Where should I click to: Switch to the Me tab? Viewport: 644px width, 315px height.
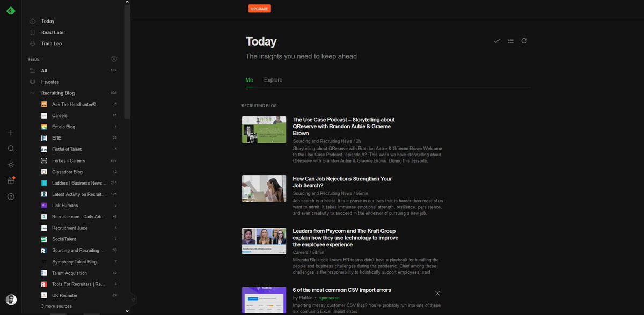250,80
